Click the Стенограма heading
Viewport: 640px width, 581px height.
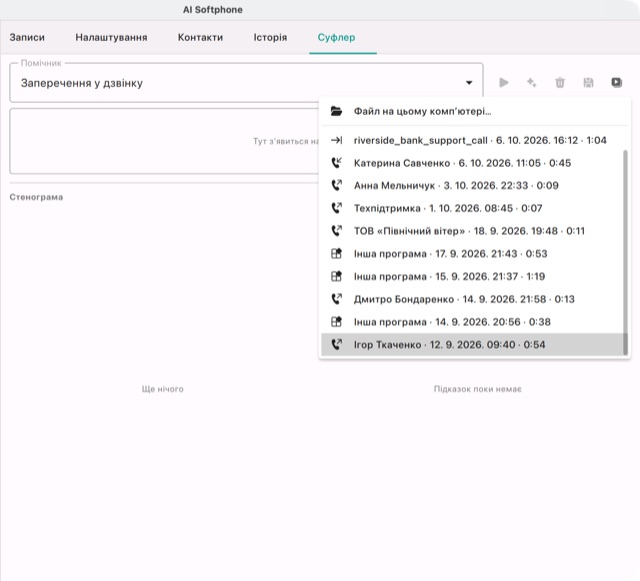(x=36, y=197)
